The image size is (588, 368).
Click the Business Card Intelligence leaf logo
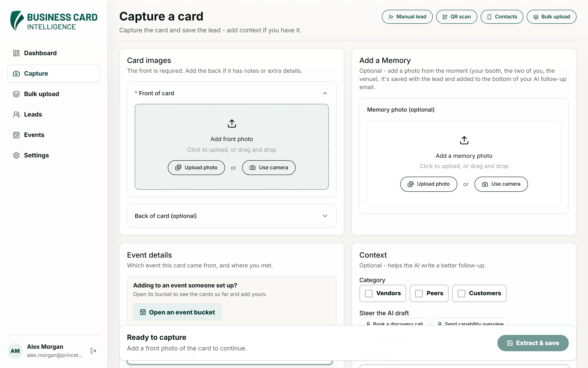(x=17, y=21)
